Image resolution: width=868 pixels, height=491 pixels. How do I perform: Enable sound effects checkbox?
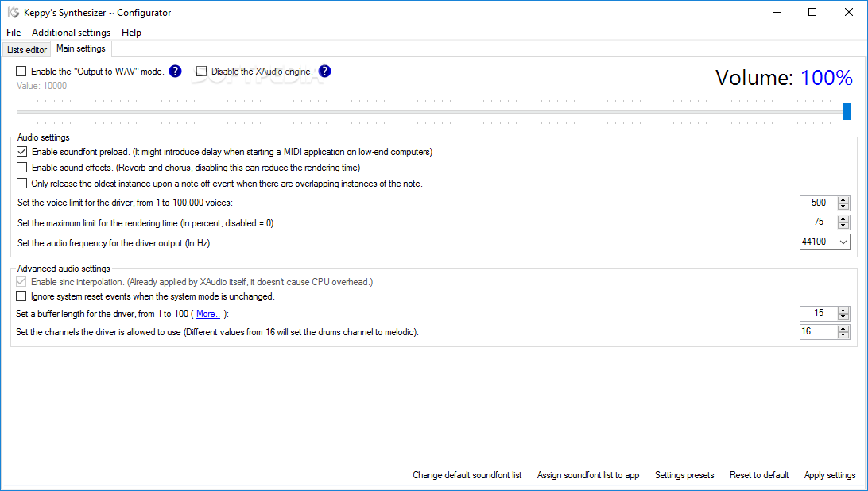pos(22,167)
